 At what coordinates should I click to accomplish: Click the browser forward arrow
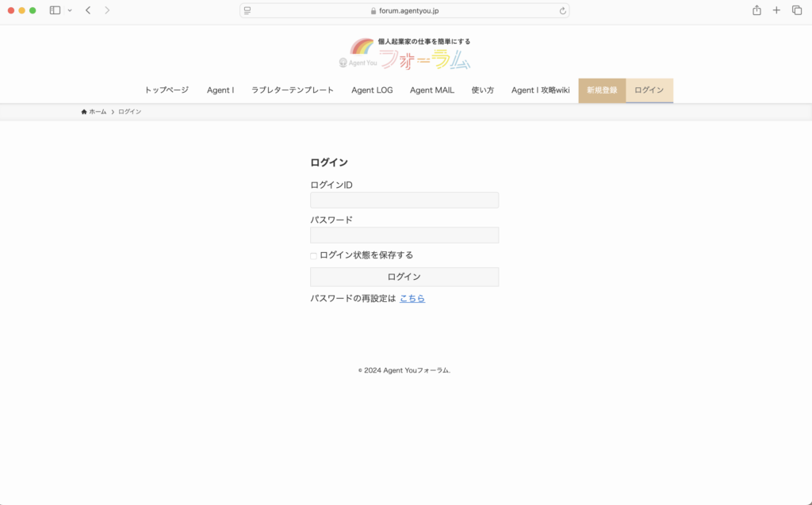click(107, 10)
